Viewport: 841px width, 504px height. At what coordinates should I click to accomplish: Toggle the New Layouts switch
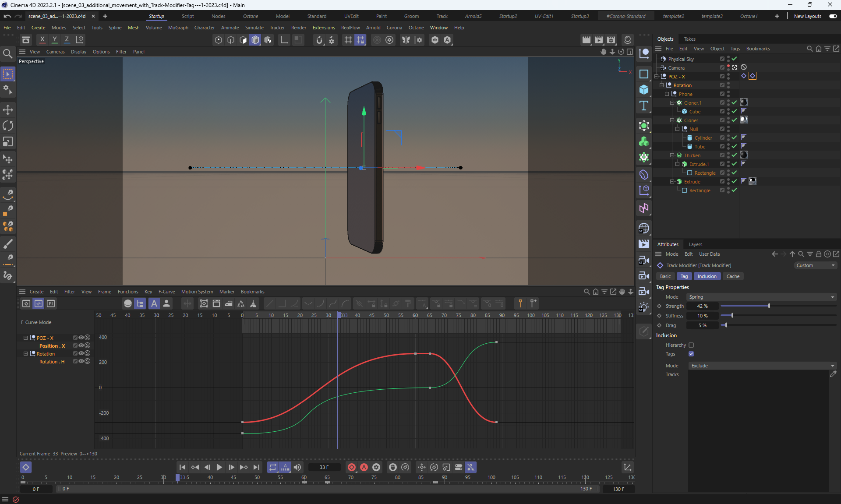pos(833,16)
